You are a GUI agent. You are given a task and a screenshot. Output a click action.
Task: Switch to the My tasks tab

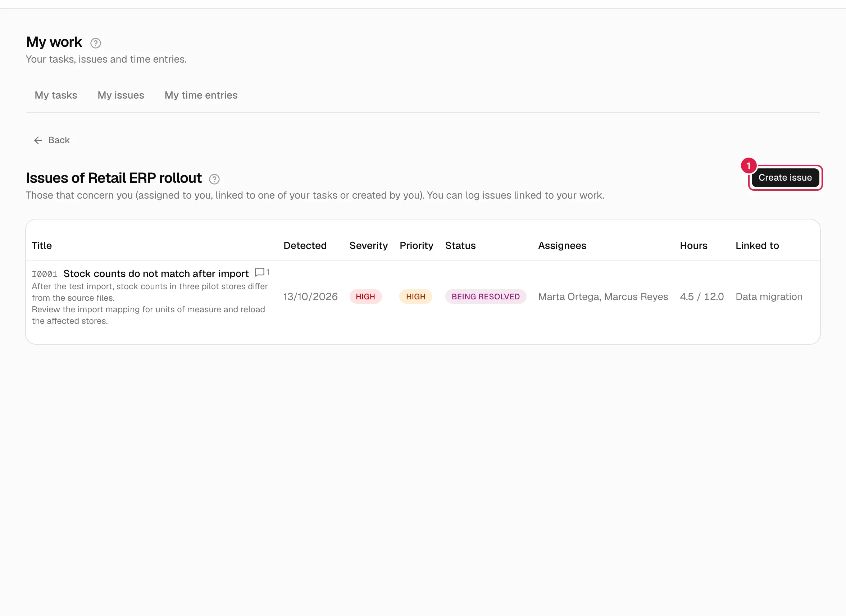click(56, 95)
